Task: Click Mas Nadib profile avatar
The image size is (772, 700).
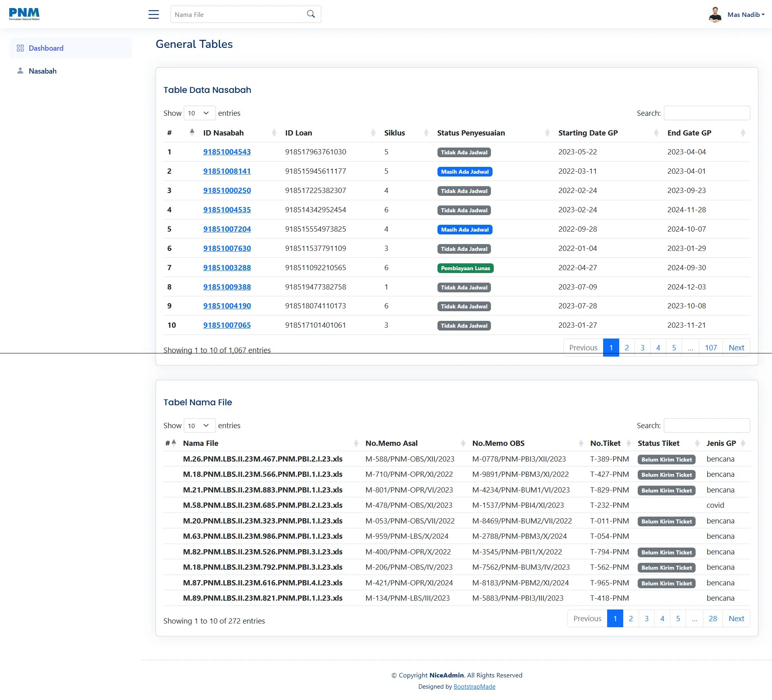Action: (x=715, y=14)
